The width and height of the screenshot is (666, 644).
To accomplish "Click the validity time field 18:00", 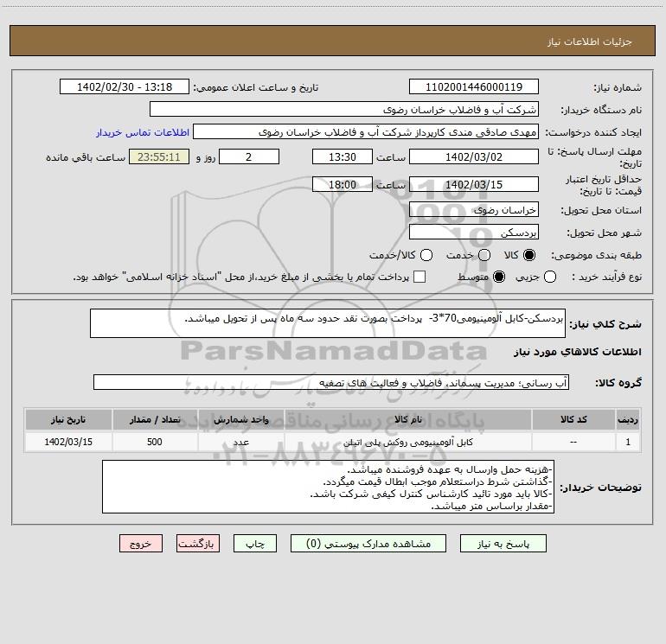I will (343, 185).
